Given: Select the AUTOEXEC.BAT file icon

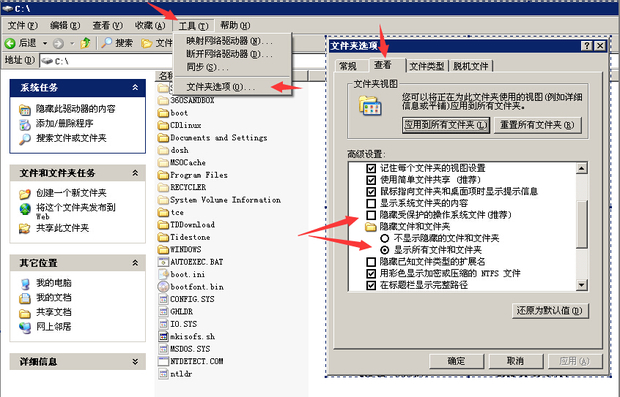Looking at the screenshot, I should pos(163,262).
